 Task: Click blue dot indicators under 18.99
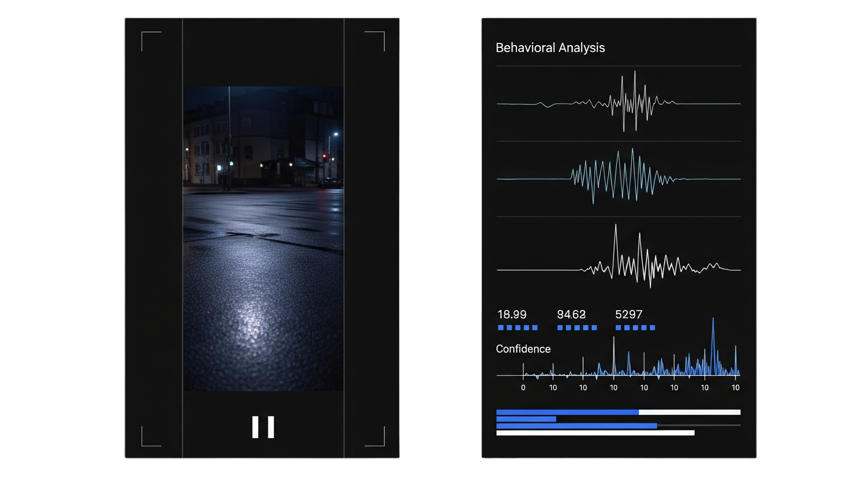coord(518,328)
